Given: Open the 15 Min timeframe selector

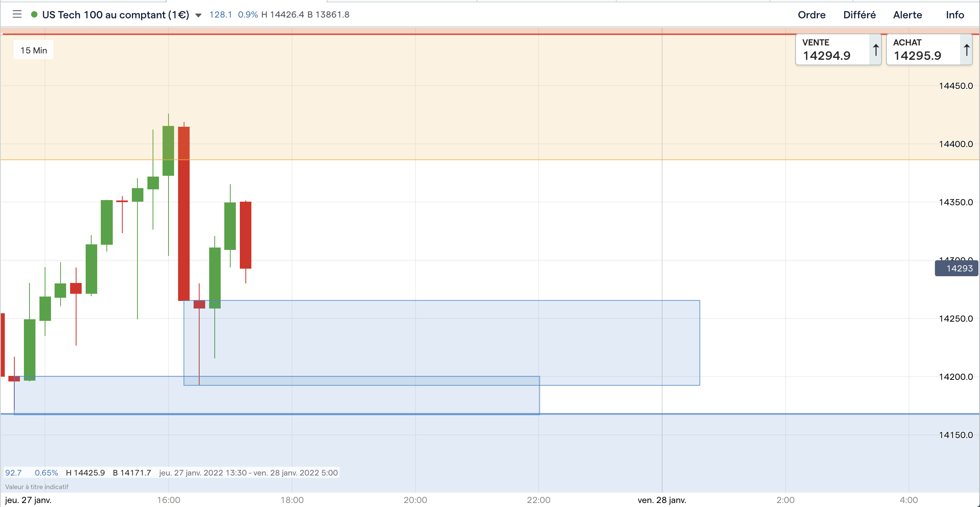Looking at the screenshot, I should click(x=33, y=50).
